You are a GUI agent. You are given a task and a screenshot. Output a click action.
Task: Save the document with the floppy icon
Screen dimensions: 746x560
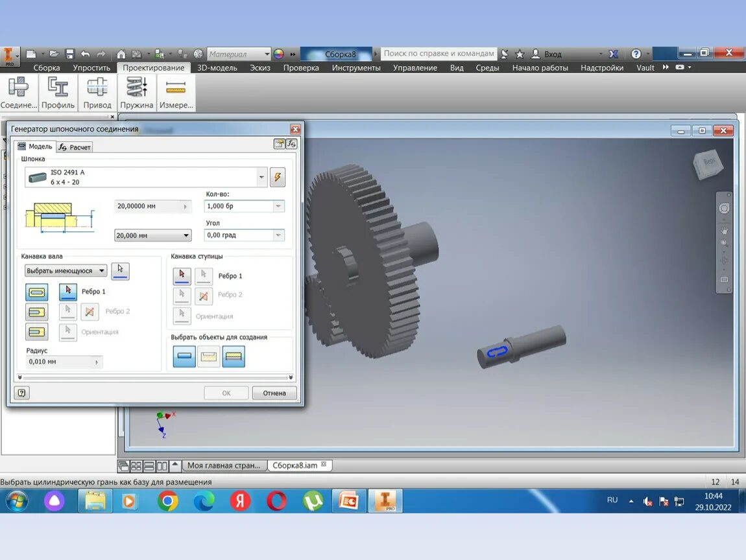[70, 54]
